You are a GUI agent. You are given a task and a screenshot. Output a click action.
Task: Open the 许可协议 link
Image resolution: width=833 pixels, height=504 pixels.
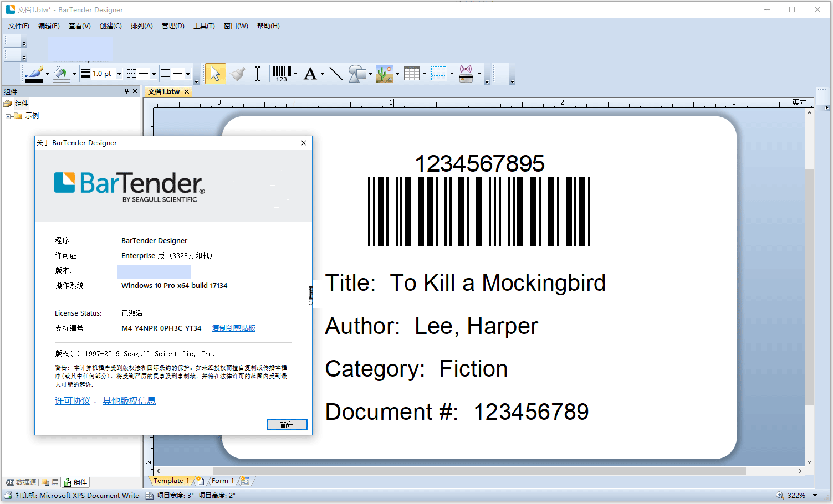tap(72, 401)
